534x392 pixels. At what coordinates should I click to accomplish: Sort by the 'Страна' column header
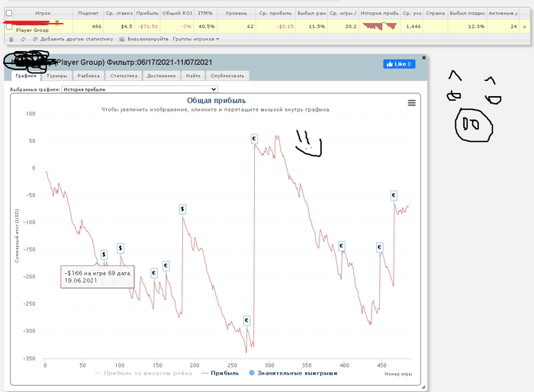pos(436,13)
